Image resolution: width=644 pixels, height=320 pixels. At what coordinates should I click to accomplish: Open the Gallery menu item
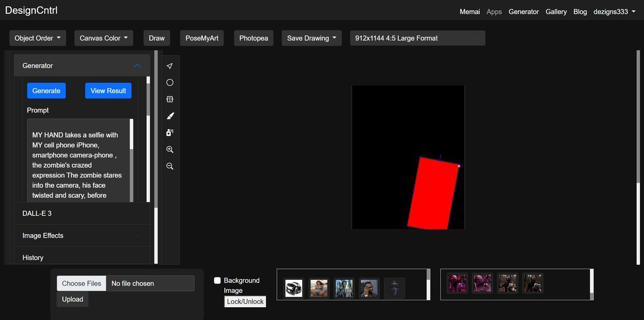(x=556, y=11)
